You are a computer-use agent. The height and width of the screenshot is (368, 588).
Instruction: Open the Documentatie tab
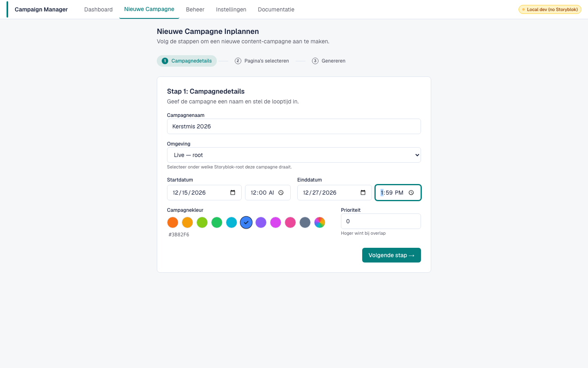point(276,9)
